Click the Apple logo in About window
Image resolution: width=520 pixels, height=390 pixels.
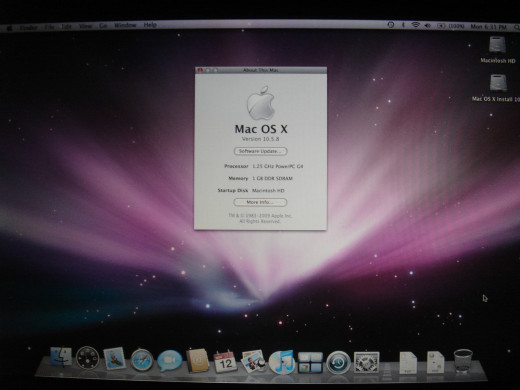click(261, 103)
